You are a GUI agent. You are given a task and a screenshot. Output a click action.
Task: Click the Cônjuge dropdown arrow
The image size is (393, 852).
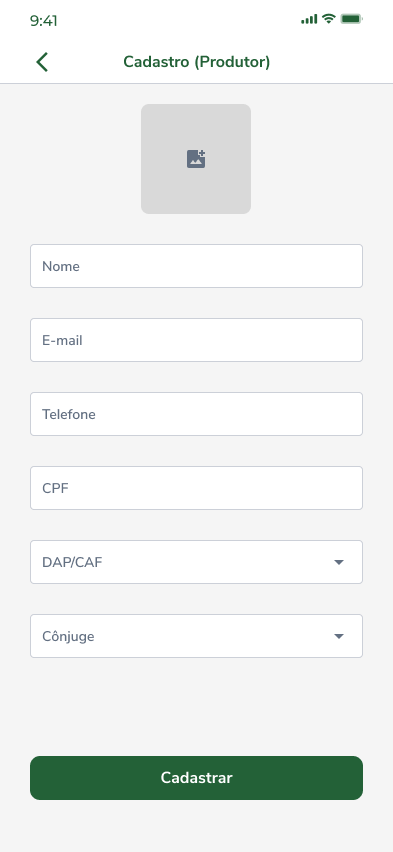(x=339, y=636)
